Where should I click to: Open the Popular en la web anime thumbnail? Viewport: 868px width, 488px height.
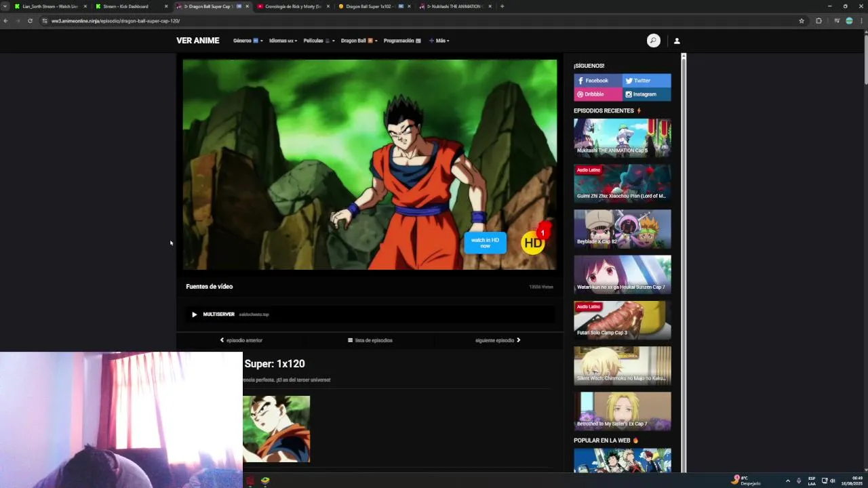pos(623,460)
